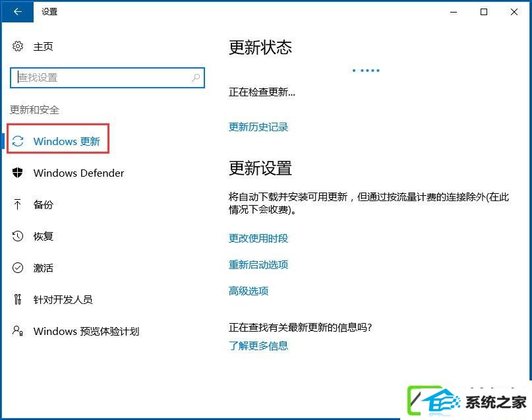Click the 备份 upload arrow icon
The image size is (532, 420).
coord(18,204)
